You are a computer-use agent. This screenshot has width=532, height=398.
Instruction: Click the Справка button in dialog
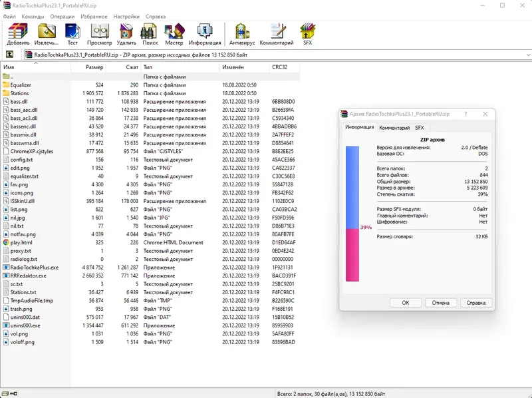point(476,303)
